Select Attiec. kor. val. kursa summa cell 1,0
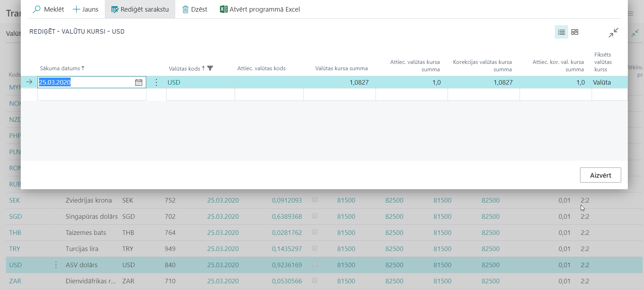 [x=556, y=82]
